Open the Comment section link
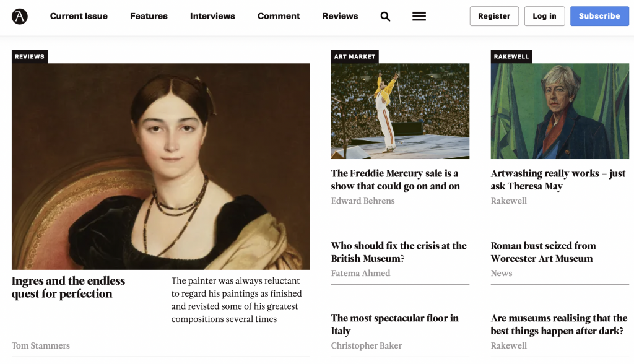The height and width of the screenshot is (364, 634). point(279,16)
